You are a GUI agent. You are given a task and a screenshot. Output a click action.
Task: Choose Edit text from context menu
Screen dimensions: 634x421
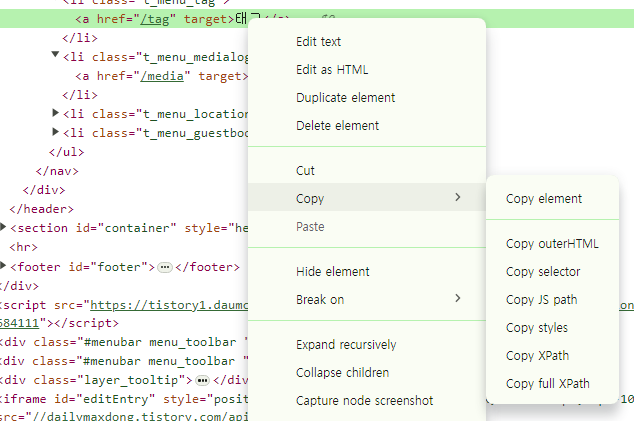(318, 42)
